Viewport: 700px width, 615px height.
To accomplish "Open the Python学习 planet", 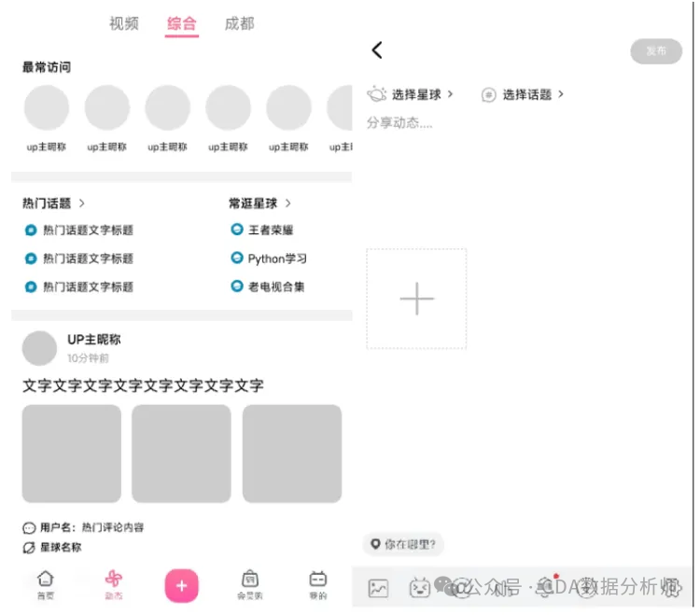I will point(277,259).
